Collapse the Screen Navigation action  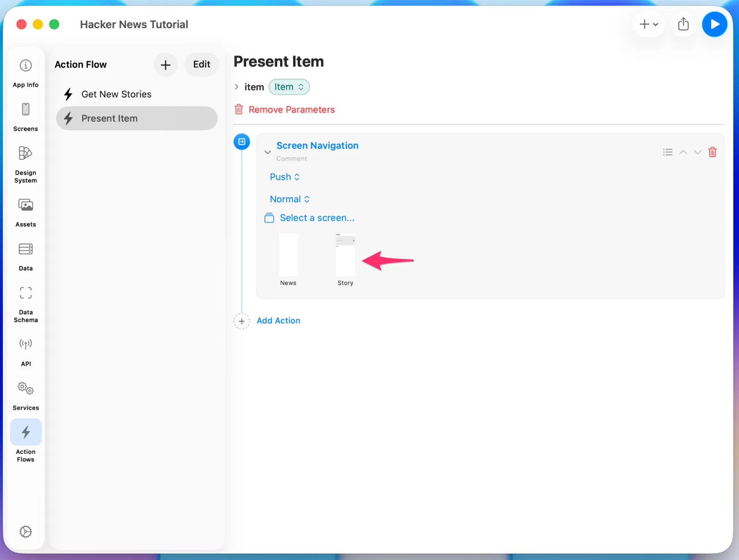point(267,152)
